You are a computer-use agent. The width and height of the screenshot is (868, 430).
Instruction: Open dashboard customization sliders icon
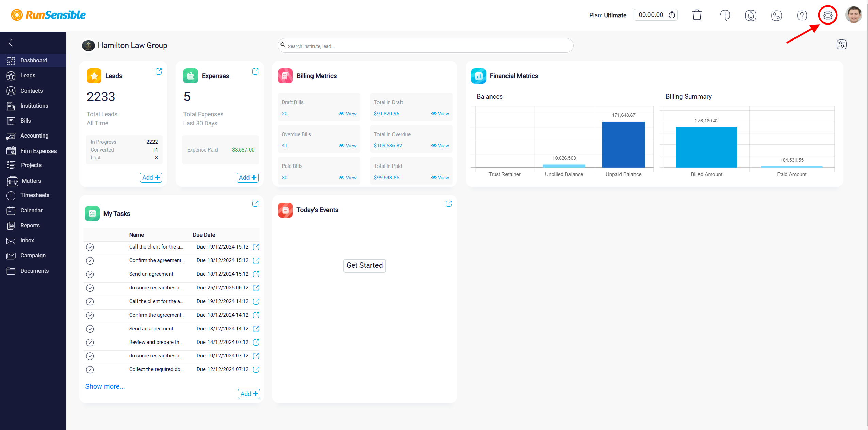[x=841, y=45]
